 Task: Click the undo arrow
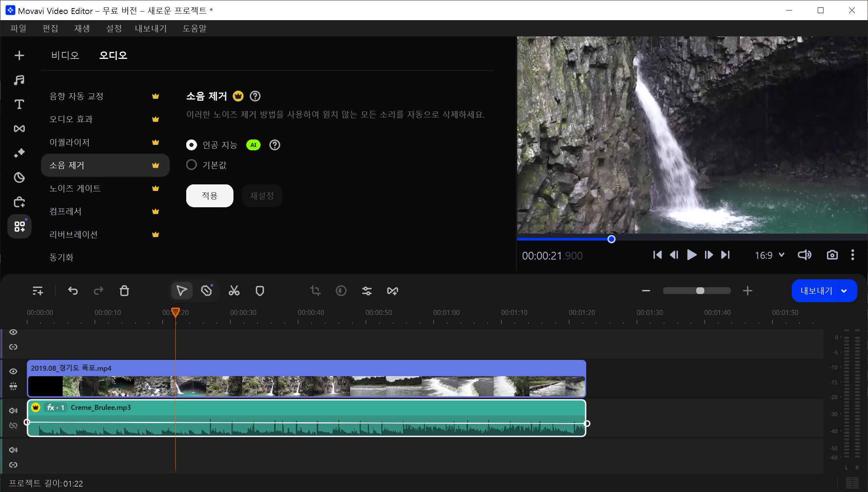(x=73, y=291)
